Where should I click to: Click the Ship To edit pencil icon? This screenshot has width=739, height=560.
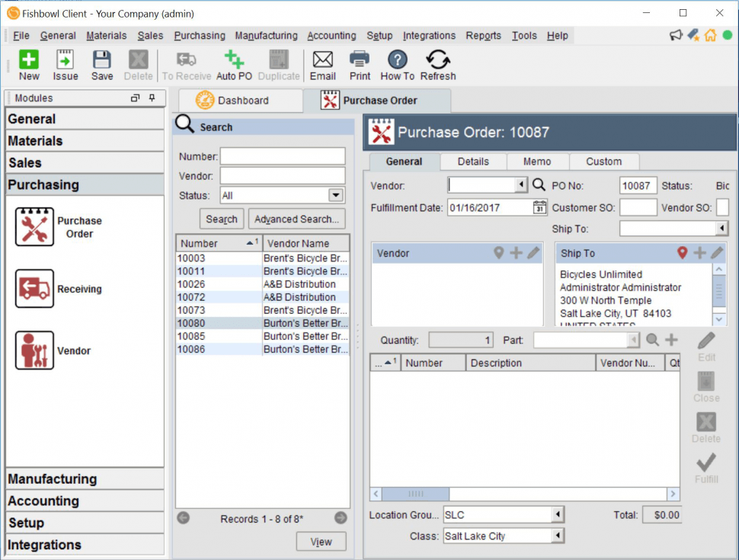pos(717,253)
